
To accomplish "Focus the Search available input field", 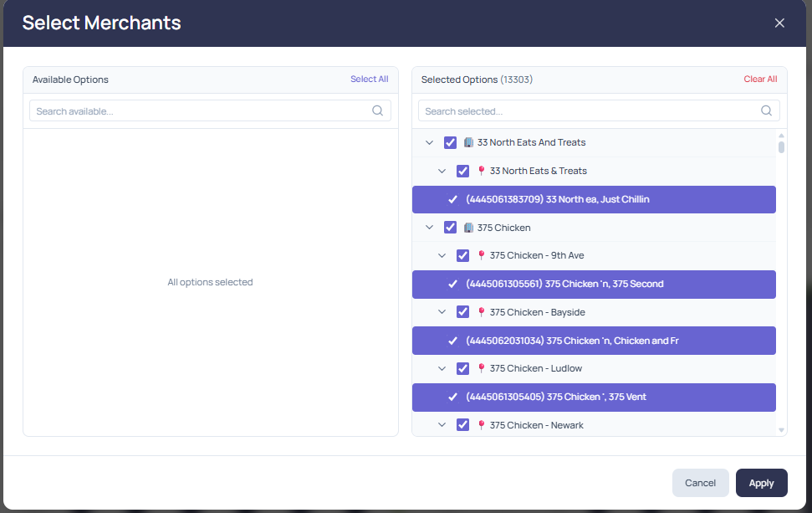I will coord(210,111).
